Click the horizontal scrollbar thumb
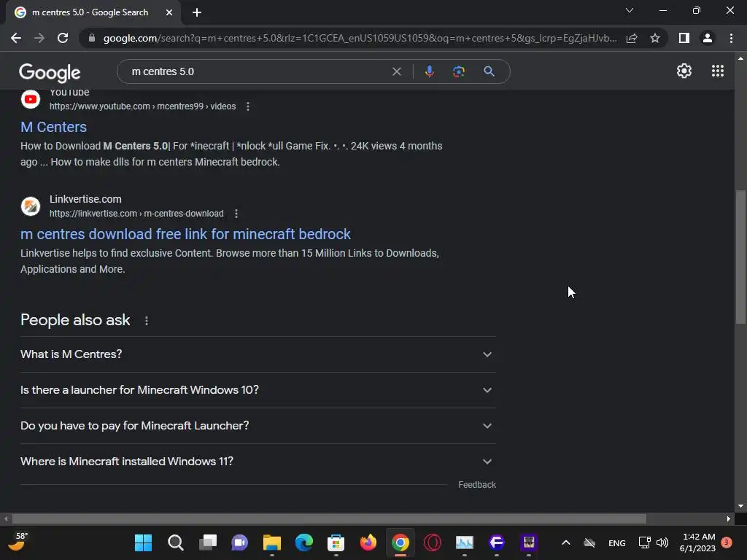Viewport: 747px width, 560px height. tap(329, 518)
